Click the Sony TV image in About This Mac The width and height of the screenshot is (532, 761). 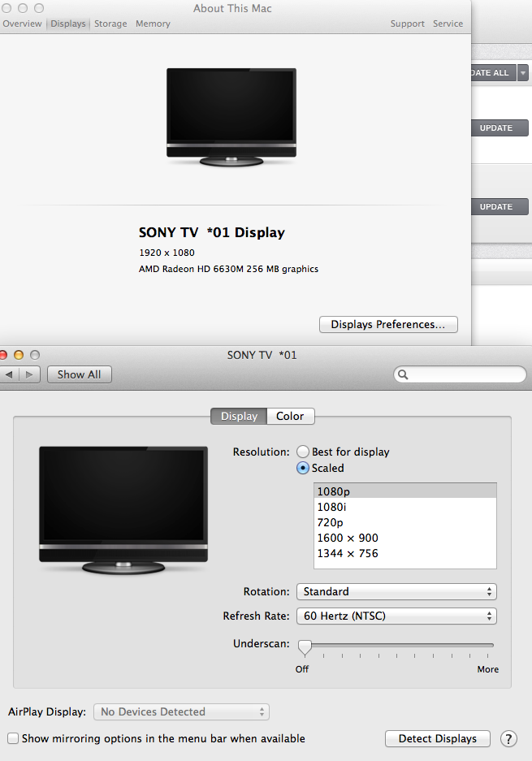point(231,117)
